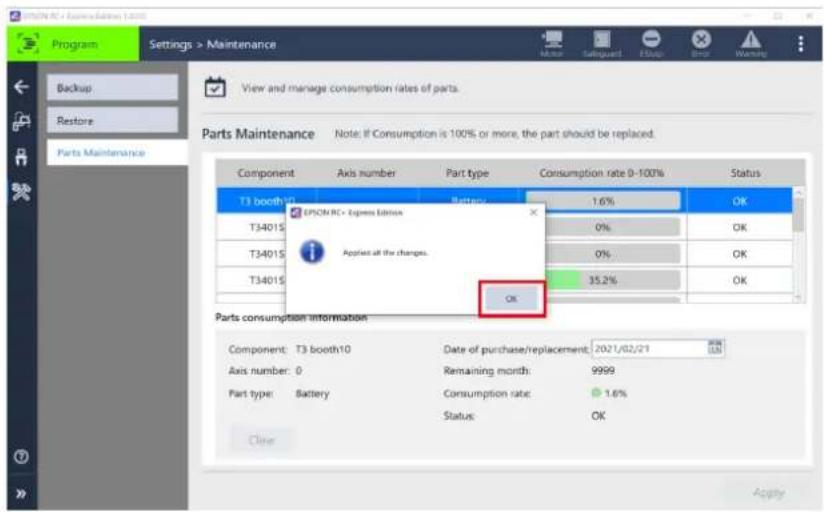Click the Remaining month value 9999
Viewport: 824px width, 512px height.
point(603,371)
